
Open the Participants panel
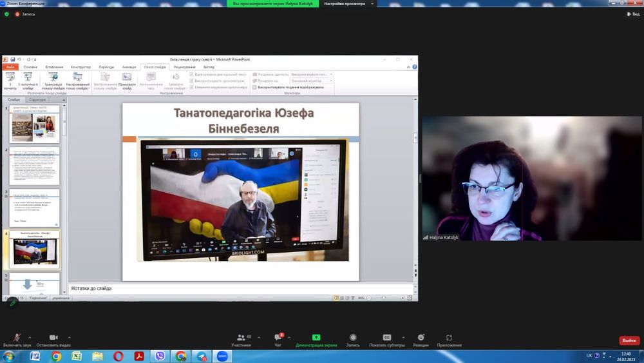coord(240,338)
